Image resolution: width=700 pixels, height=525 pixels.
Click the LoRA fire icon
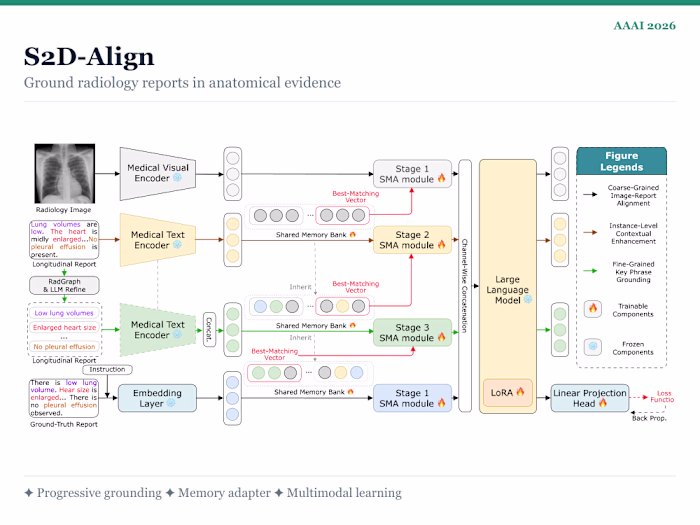coord(520,392)
